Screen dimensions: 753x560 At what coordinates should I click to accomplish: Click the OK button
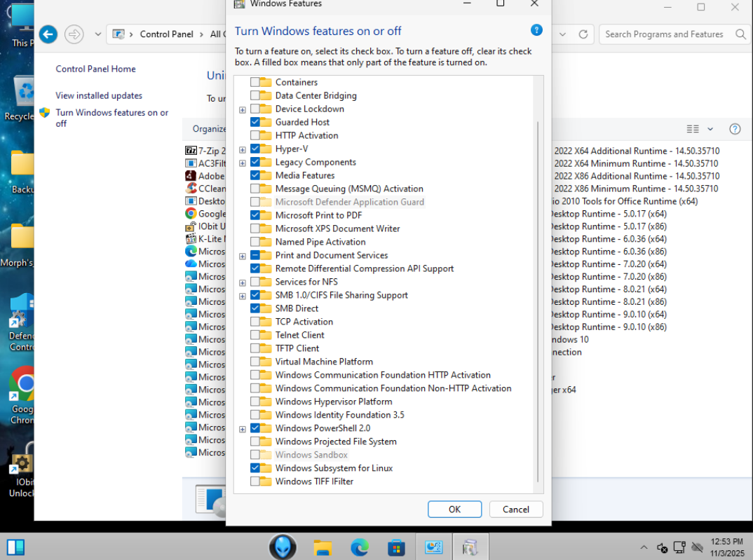454,510
